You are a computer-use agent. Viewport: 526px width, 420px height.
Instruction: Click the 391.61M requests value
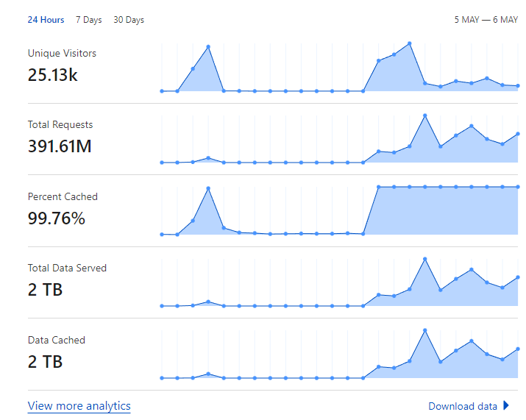tap(60, 146)
